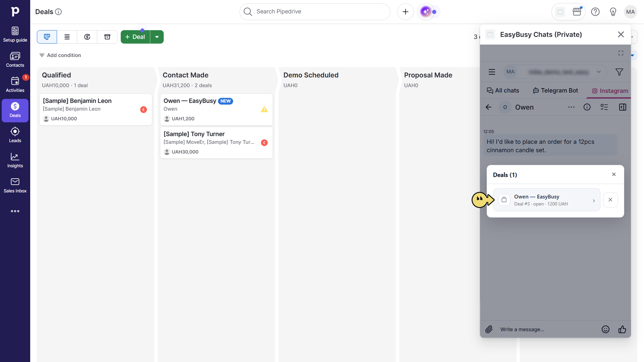Image resolution: width=644 pixels, height=362 pixels.
Task: Expand the account selector dropdown in chats
Action: (598, 72)
